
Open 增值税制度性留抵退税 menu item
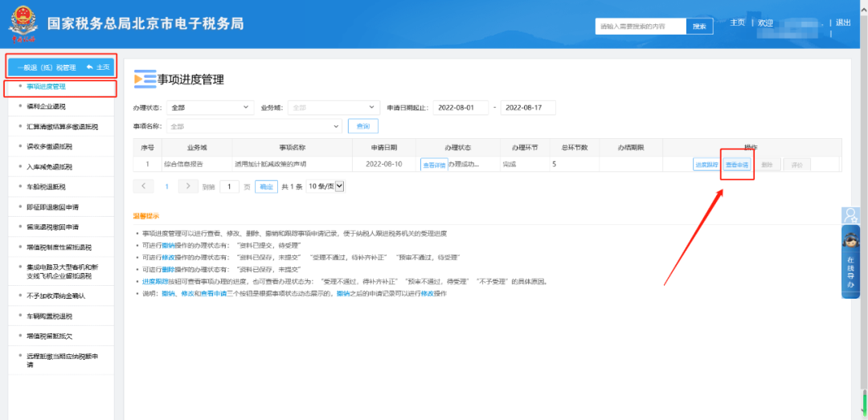coord(59,247)
